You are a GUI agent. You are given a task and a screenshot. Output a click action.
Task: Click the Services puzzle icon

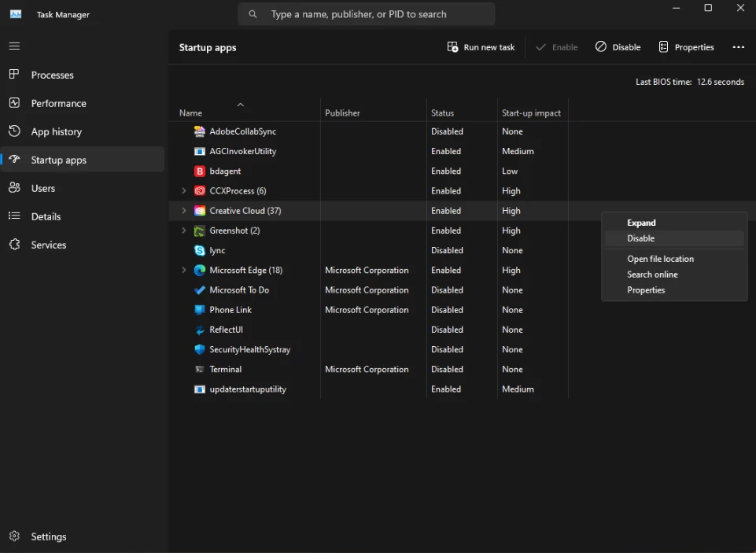coord(14,245)
